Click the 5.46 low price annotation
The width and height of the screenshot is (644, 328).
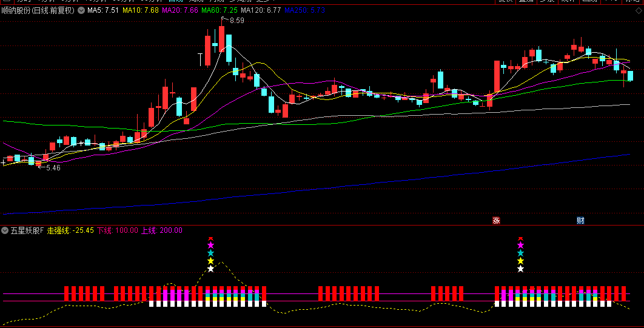(53, 168)
